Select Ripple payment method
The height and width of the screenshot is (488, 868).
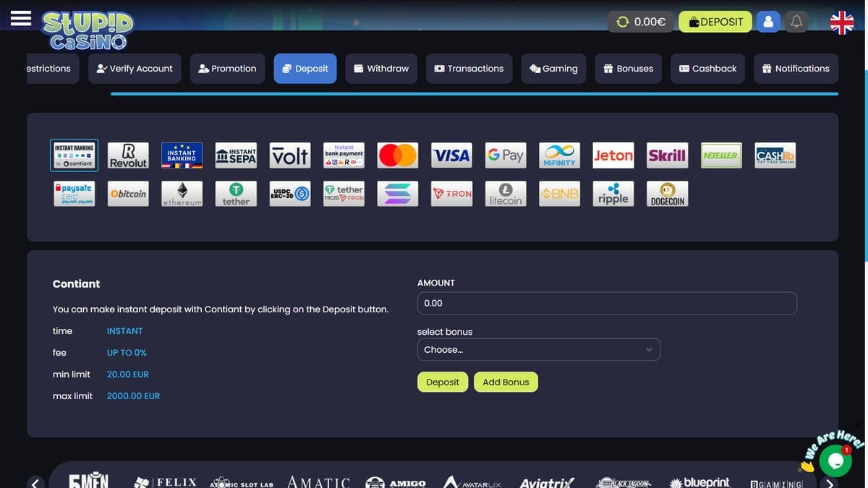(x=613, y=194)
